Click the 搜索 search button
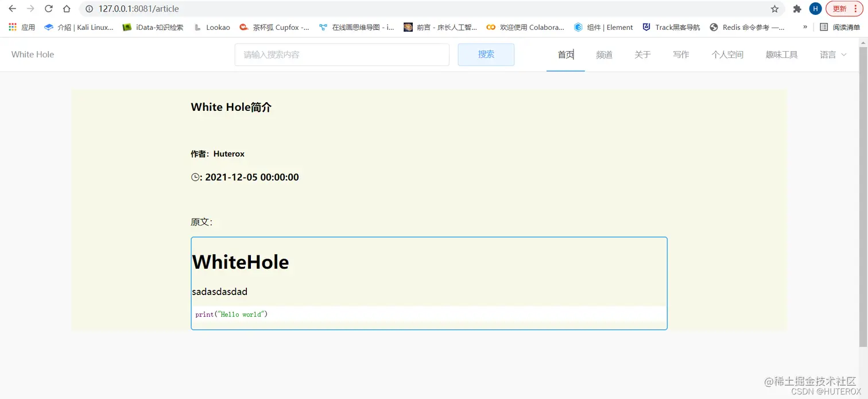Image resolution: width=868 pixels, height=399 pixels. click(486, 54)
